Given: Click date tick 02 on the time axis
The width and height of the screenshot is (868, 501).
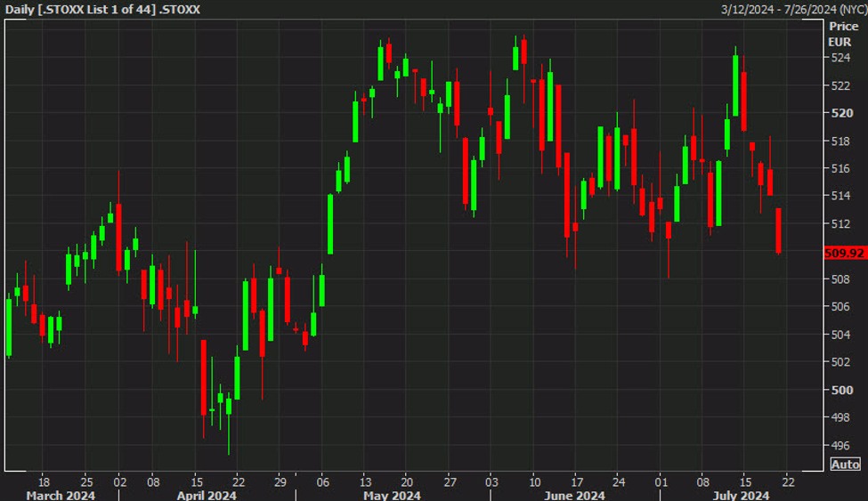Looking at the screenshot, I should click(120, 481).
